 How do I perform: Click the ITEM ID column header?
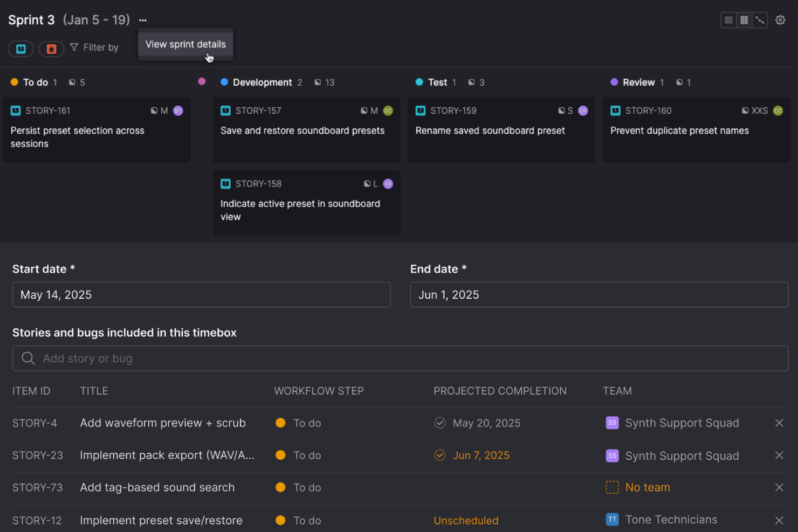[x=31, y=391]
